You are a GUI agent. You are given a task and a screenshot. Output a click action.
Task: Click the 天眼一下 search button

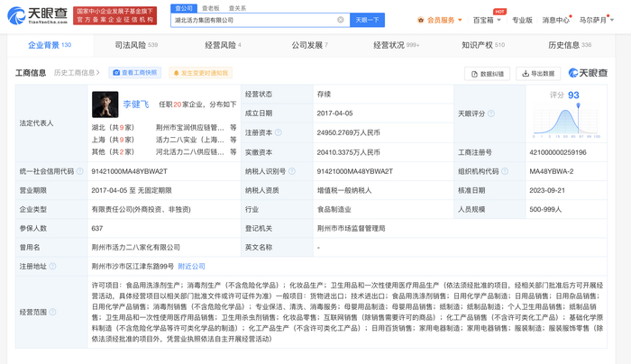[x=368, y=20]
